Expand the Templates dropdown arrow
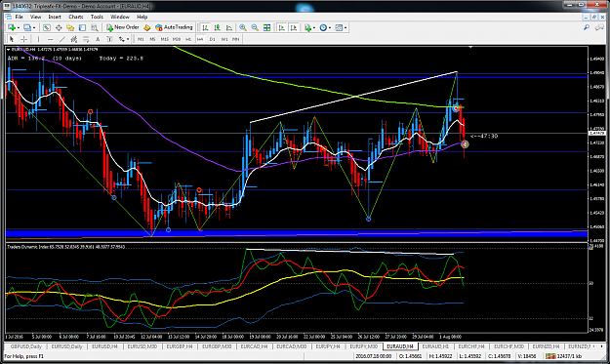The width and height of the screenshot is (610, 364). tap(346, 27)
